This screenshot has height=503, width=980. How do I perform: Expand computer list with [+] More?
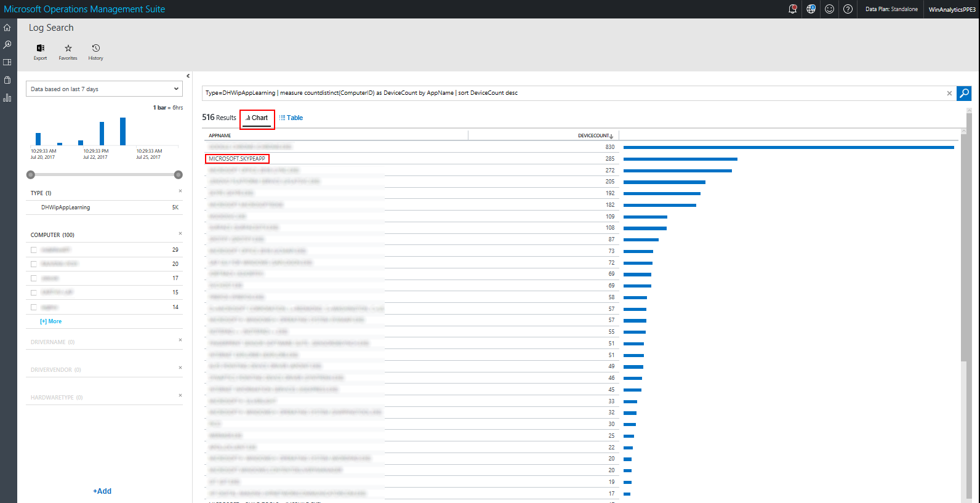[x=51, y=321]
